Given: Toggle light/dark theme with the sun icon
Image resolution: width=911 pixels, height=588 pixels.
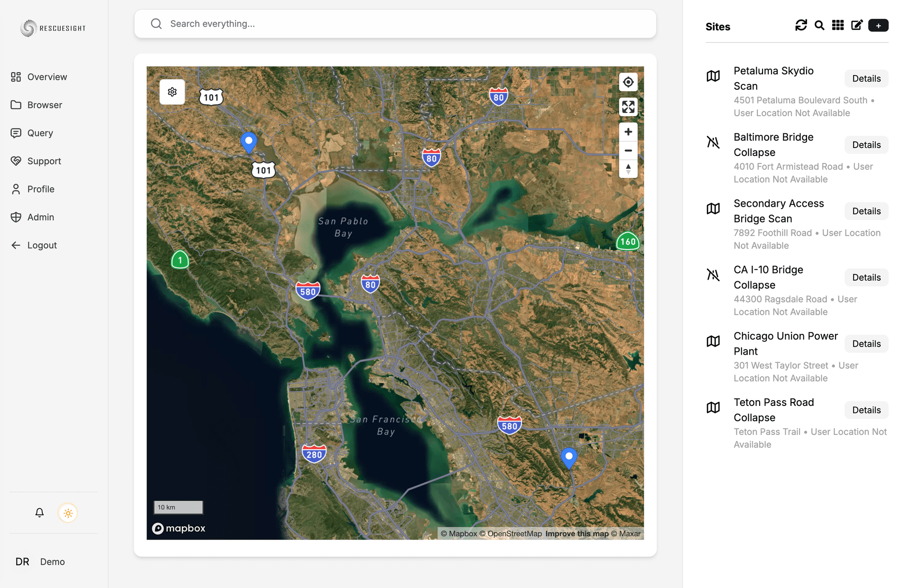Looking at the screenshot, I should 68,513.
